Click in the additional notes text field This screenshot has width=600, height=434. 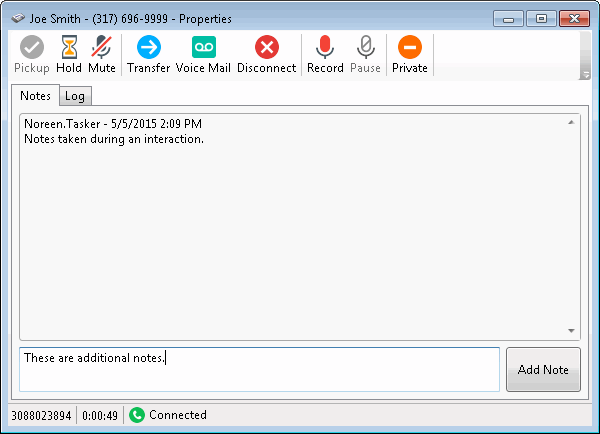[x=259, y=369]
